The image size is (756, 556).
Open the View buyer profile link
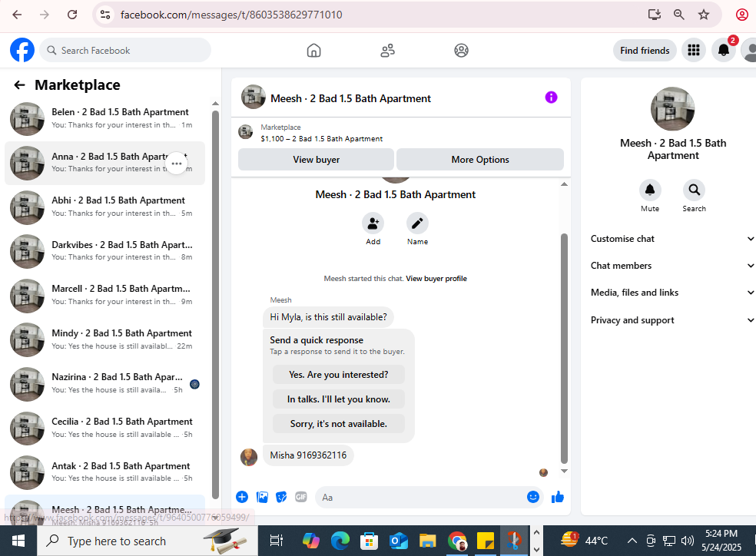436,279
